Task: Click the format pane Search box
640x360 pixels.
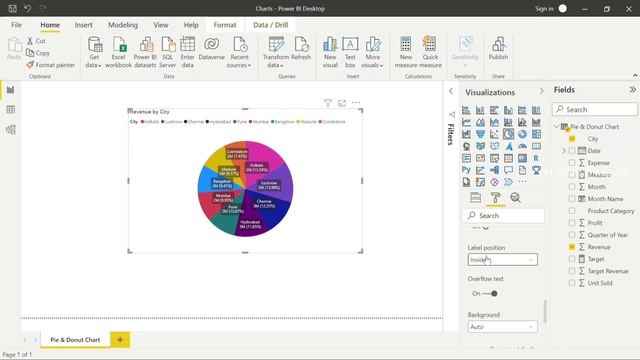Action: point(504,216)
